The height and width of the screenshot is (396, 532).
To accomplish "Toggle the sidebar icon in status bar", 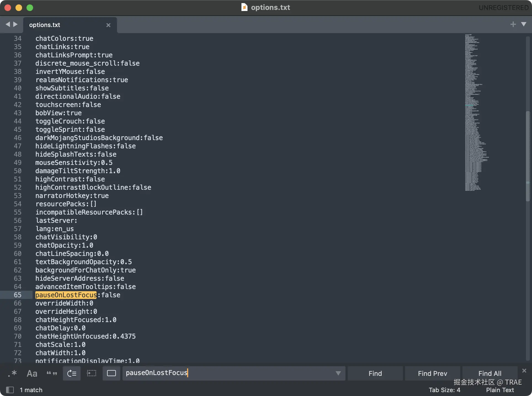I will (10, 390).
